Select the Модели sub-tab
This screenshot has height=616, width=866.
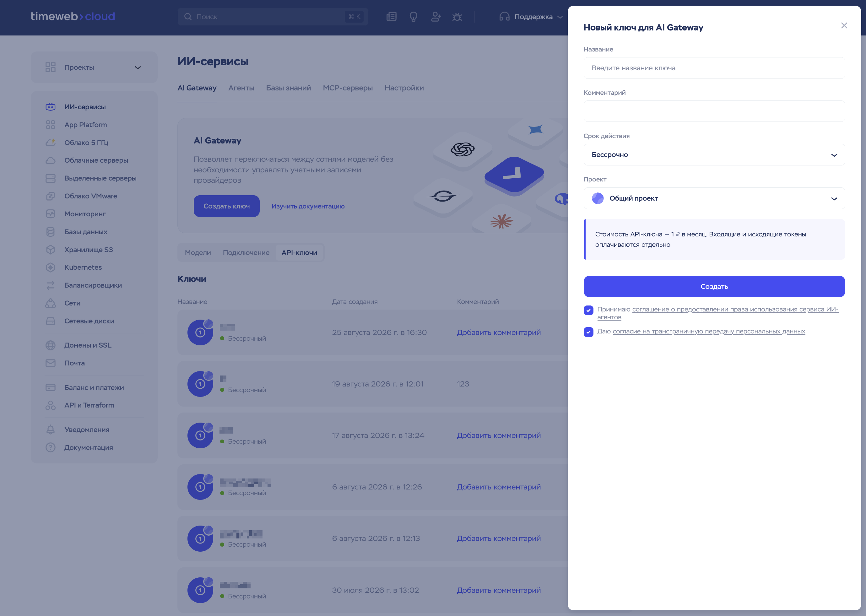(x=198, y=253)
